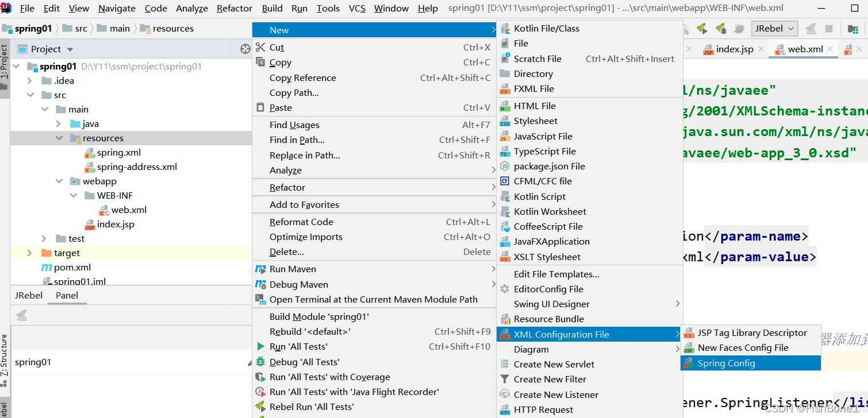Collapse the resources folder
The image size is (868, 418).
59,138
